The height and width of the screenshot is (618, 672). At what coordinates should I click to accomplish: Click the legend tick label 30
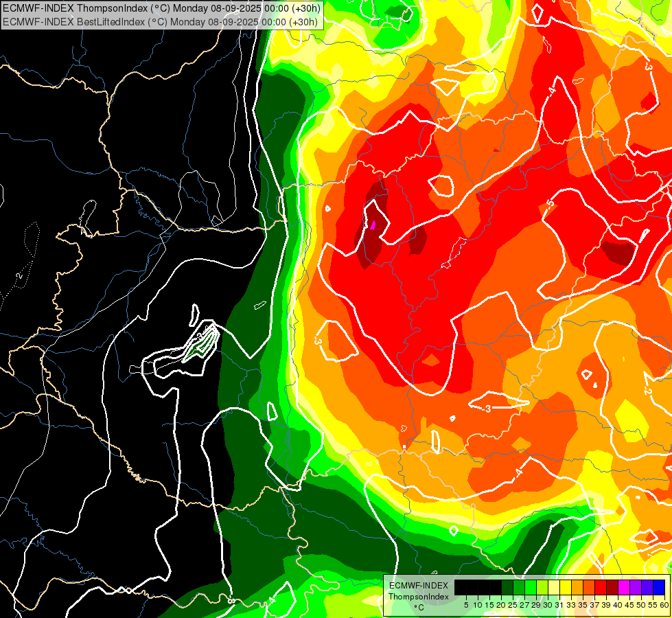click(548, 605)
